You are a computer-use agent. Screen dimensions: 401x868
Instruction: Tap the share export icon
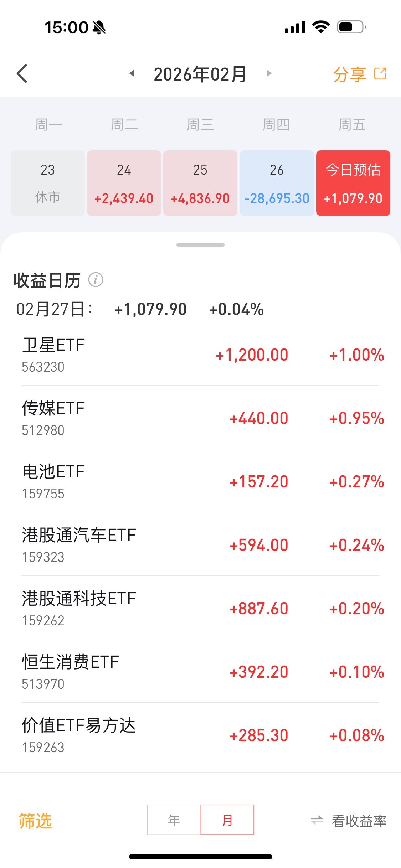pos(380,74)
